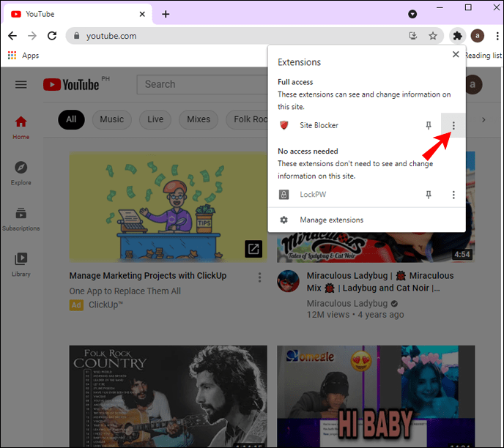Go to Home in YouTube sidebar
The width and height of the screenshot is (504, 448).
21,127
